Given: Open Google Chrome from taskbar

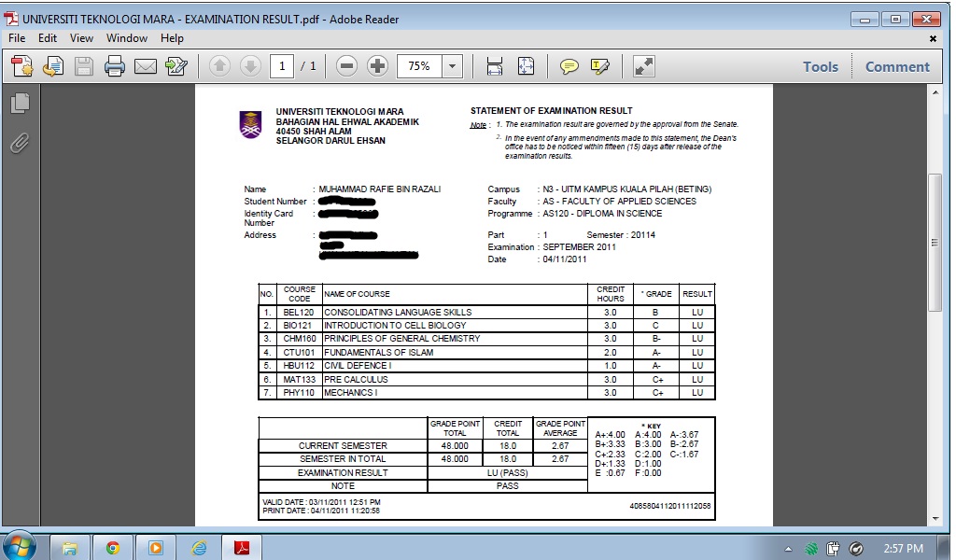Looking at the screenshot, I should pos(112,548).
